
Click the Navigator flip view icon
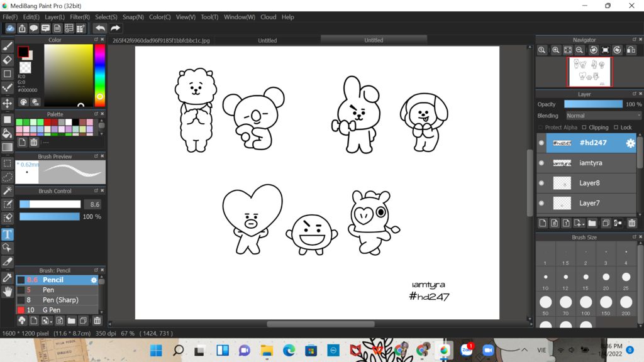(x=631, y=50)
